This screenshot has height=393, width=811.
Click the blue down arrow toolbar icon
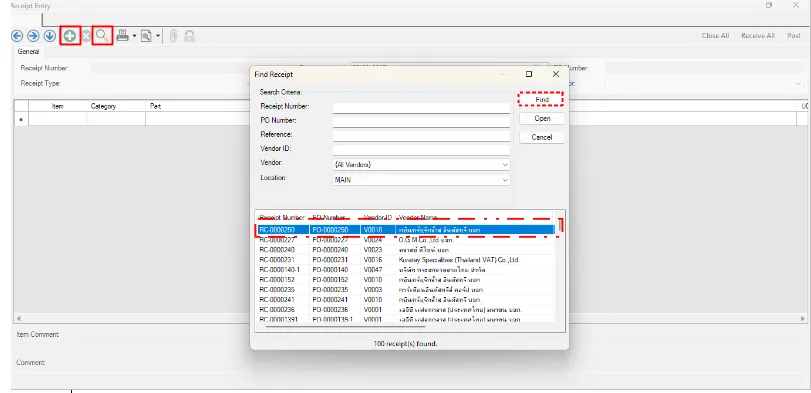click(x=50, y=36)
